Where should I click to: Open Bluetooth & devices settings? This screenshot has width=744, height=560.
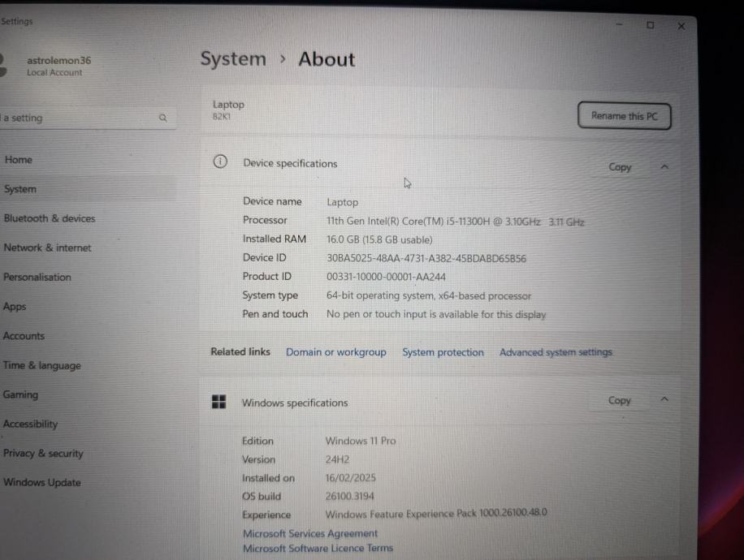pyautogui.click(x=50, y=218)
